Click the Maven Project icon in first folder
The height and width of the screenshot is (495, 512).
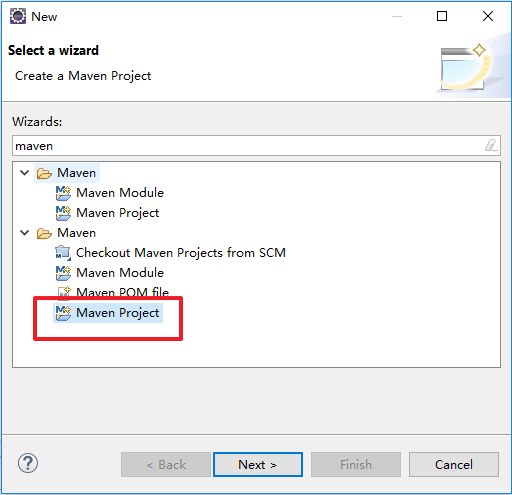click(63, 213)
